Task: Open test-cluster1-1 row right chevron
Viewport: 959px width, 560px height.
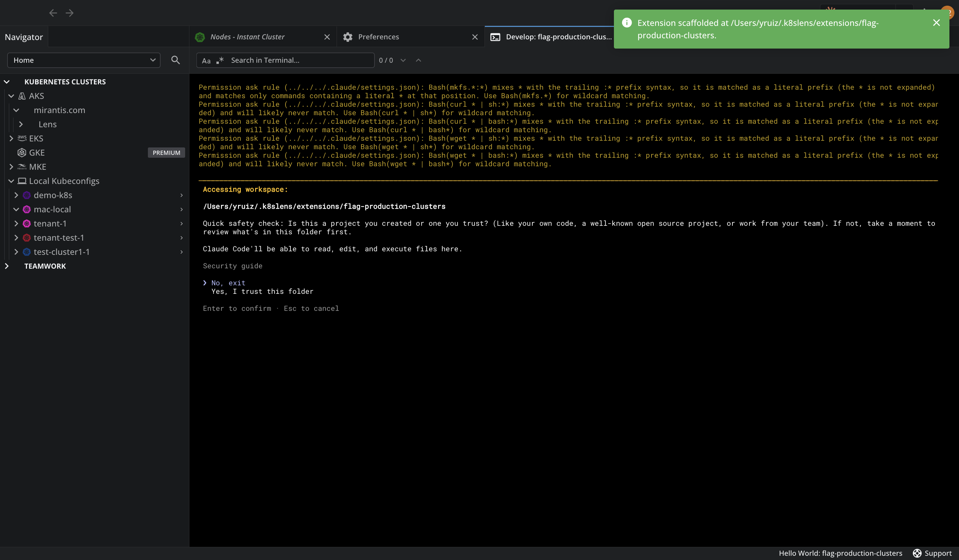Action: click(x=182, y=252)
